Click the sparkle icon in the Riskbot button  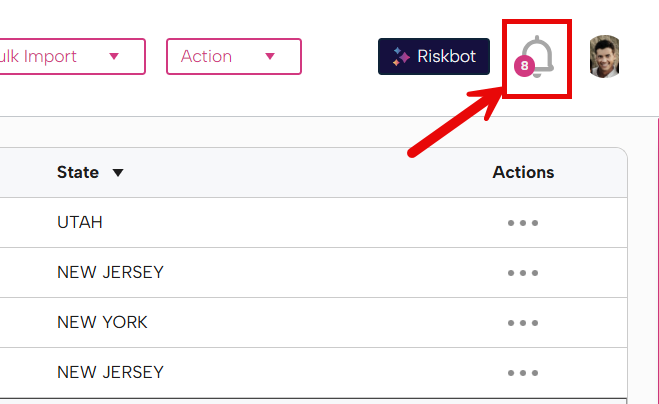(401, 57)
